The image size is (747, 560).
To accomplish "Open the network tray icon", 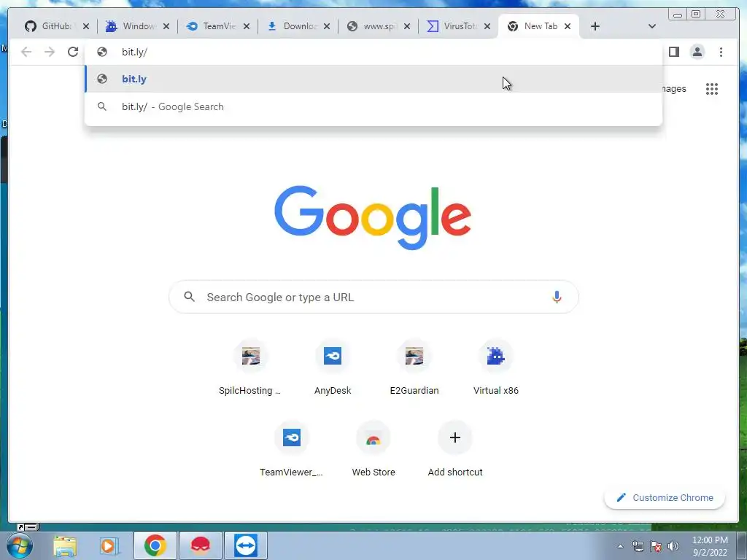I will coord(638,546).
